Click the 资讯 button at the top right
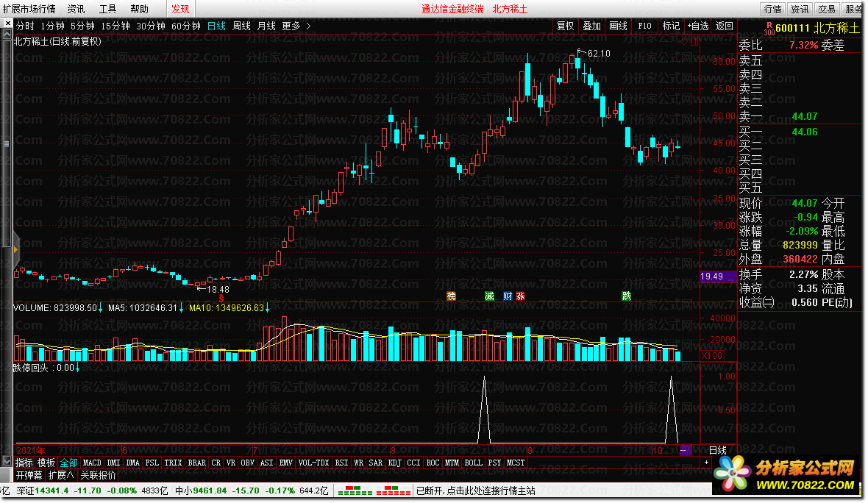 coord(800,9)
